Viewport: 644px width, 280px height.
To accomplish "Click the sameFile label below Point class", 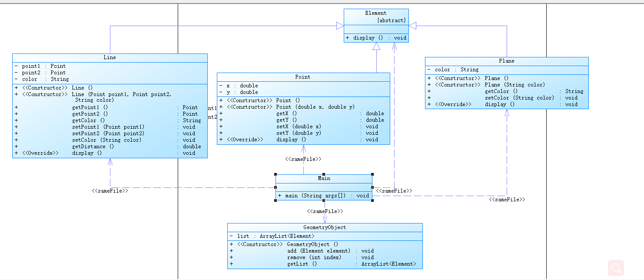I will 303,160.
